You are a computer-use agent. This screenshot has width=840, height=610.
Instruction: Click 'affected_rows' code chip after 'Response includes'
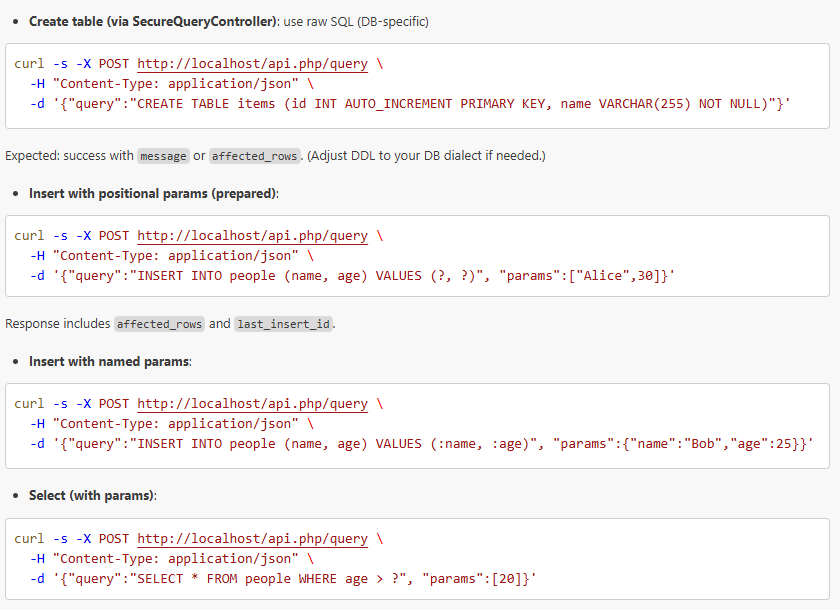(x=160, y=324)
